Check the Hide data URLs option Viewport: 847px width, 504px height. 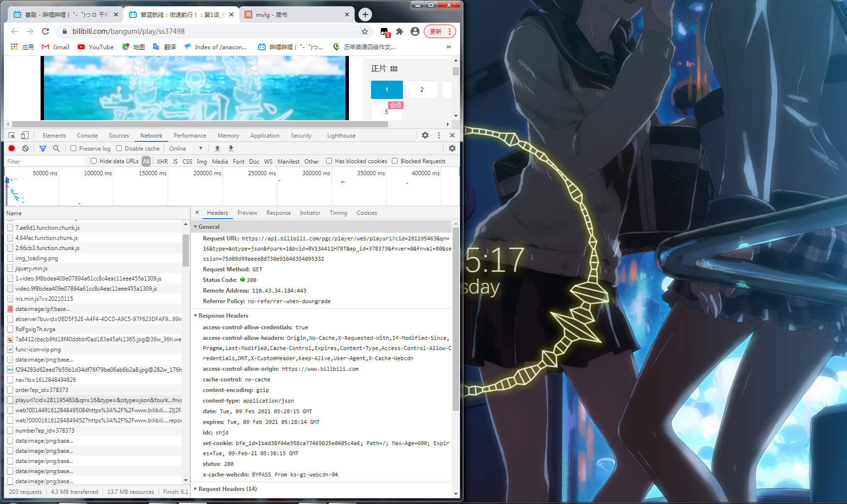(94, 161)
